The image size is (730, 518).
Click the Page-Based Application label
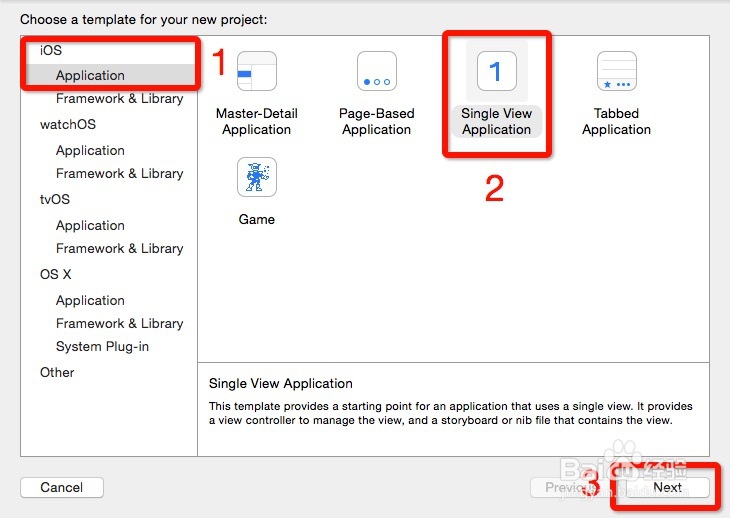click(x=377, y=121)
